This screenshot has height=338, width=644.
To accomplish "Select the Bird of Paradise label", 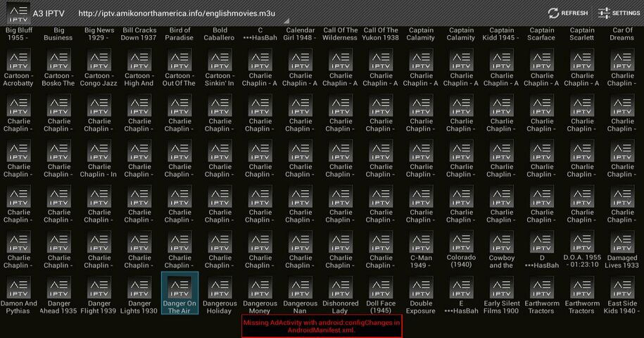I will tap(179, 34).
